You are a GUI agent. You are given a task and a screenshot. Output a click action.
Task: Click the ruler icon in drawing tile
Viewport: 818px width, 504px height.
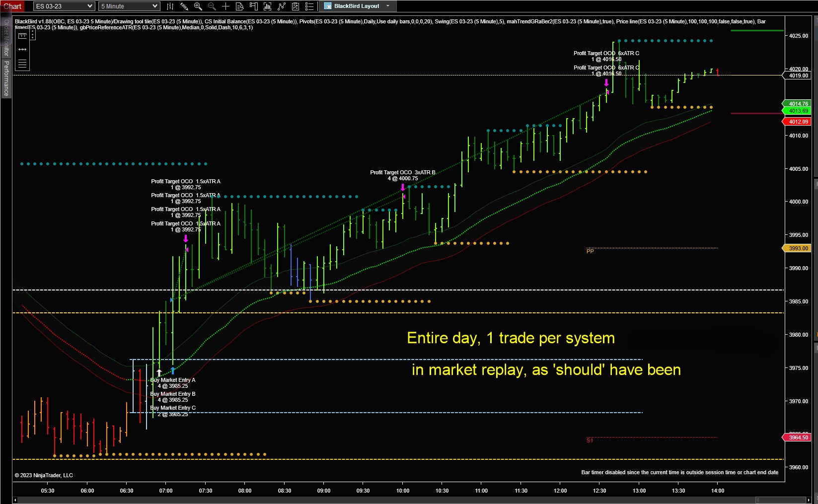click(x=22, y=35)
